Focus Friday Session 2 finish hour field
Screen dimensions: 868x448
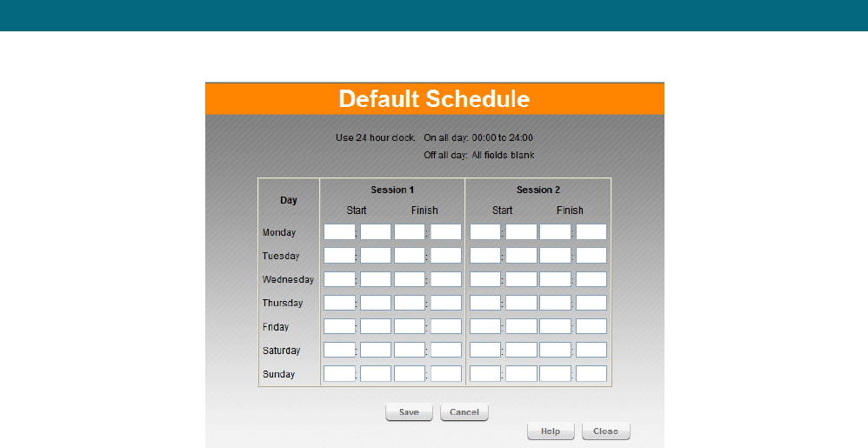pos(555,326)
